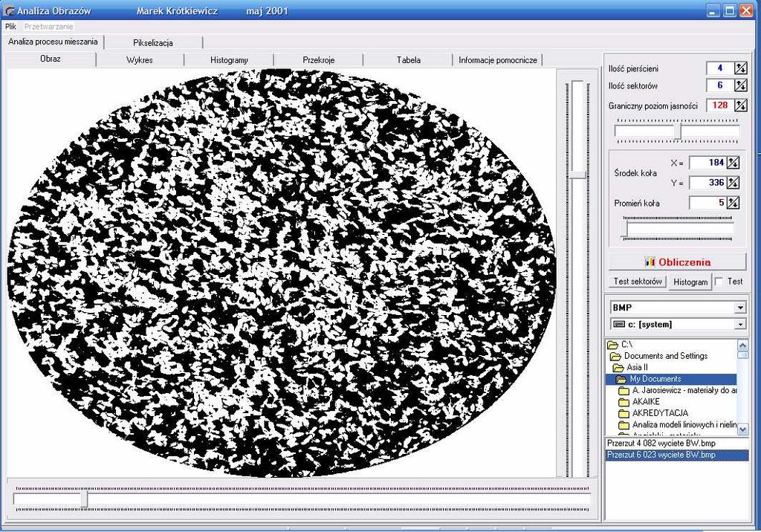761x532 pixels.
Task: Click the C:\ folder icon in tree
Action: [612, 345]
